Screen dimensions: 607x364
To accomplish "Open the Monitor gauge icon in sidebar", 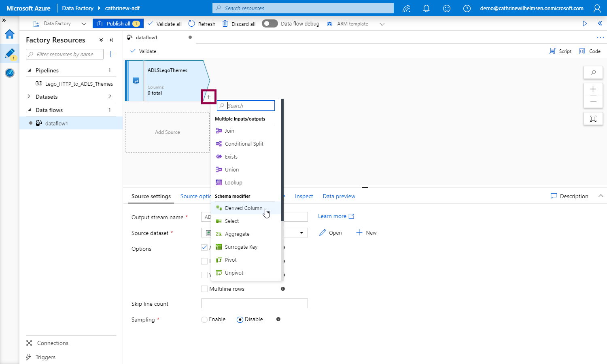I will click(x=10, y=73).
